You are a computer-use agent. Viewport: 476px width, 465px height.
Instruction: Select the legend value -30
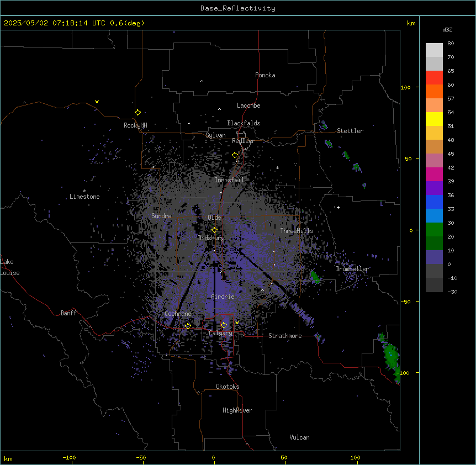(x=452, y=292)
